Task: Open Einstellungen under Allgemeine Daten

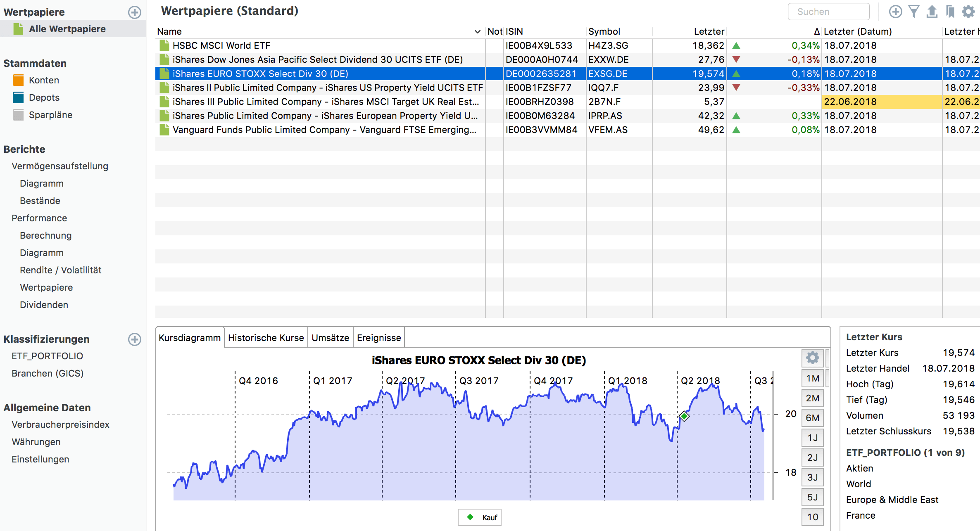Action: [40, 459]
